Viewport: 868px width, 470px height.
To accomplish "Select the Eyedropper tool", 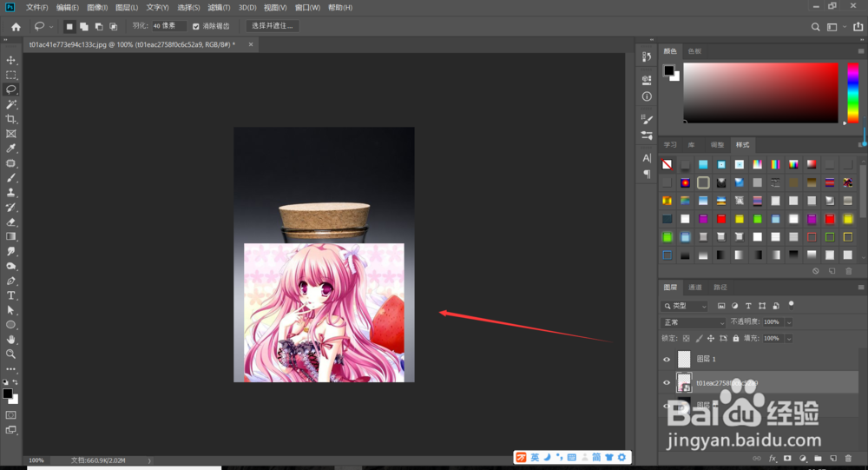I will pyautogui.click(x=10, y=148).
